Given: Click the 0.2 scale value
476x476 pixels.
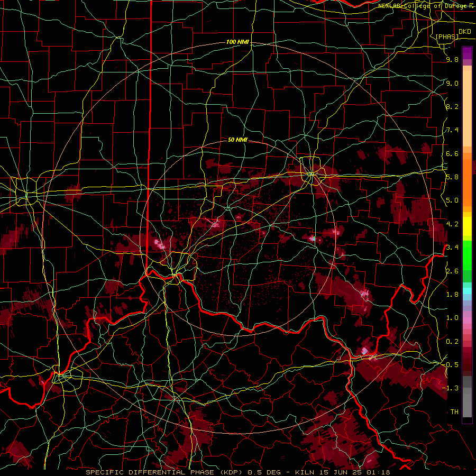Looking at the screenshot, I should pyautogui.click(x=452, y=341).
